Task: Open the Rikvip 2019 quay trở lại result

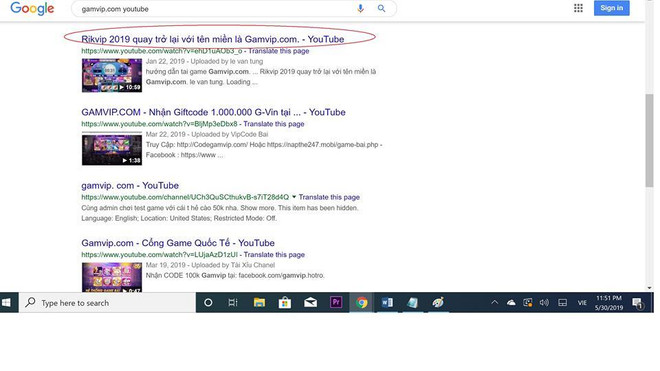Action: (x=213, y=39)
